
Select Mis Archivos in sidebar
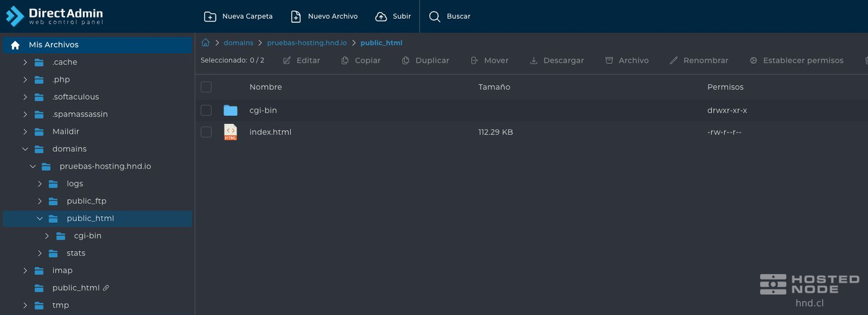[97, 45]
